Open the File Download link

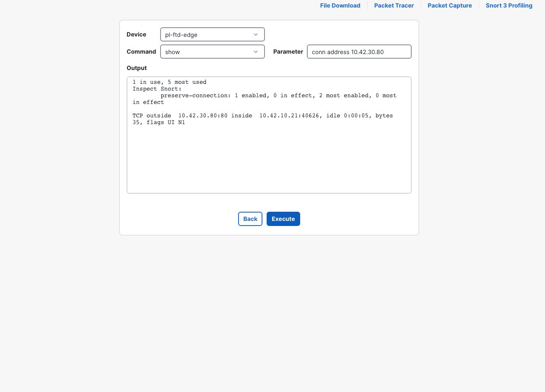tap(340, 5)
